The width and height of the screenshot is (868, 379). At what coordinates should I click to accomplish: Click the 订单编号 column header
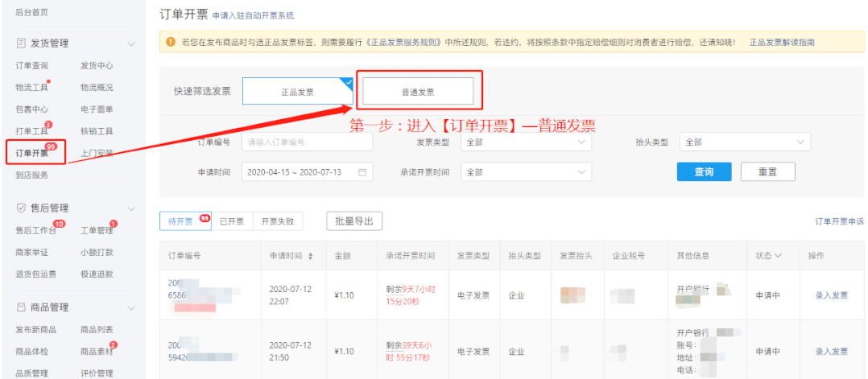click(184, 256)
